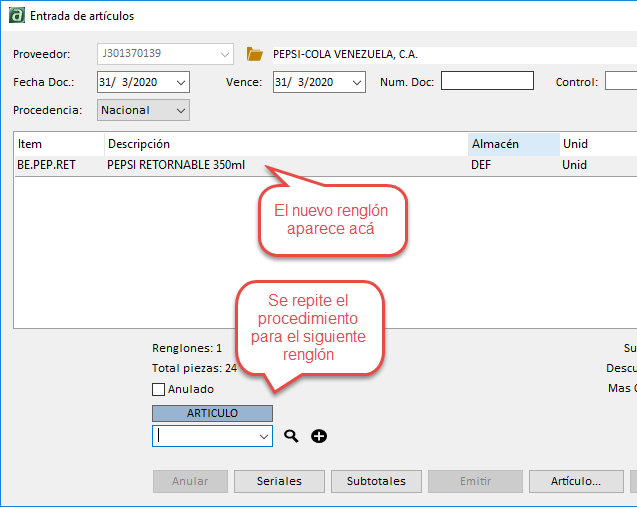637x507 pixels.
Task: Open the Proveedor dropdown
Action: [224, 54]
